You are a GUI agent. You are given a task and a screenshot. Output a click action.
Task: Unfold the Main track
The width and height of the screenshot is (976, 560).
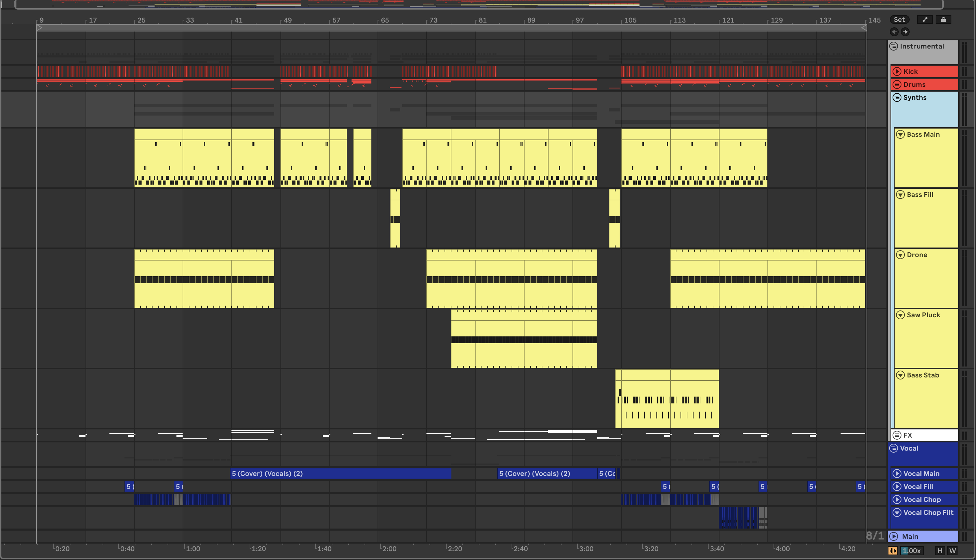(894, 536)
